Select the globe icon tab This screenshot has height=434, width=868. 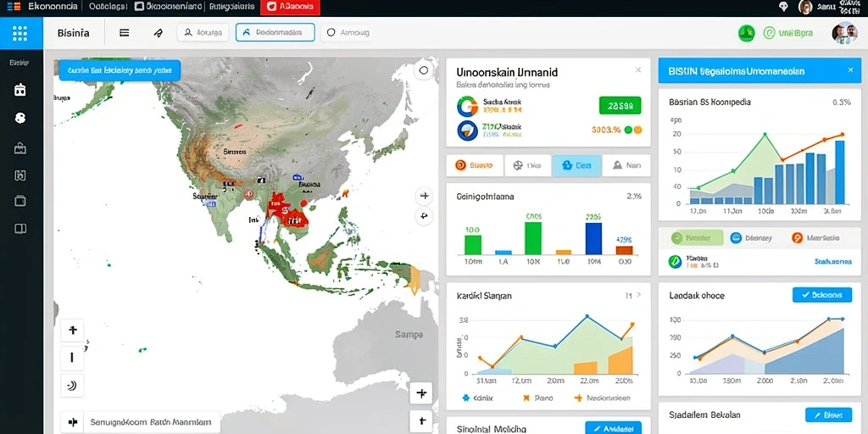(527, 165)
